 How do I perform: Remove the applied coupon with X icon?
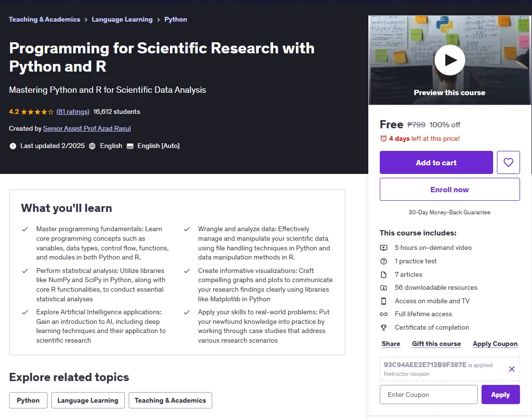pyautogui.click(x=512, y=369)
